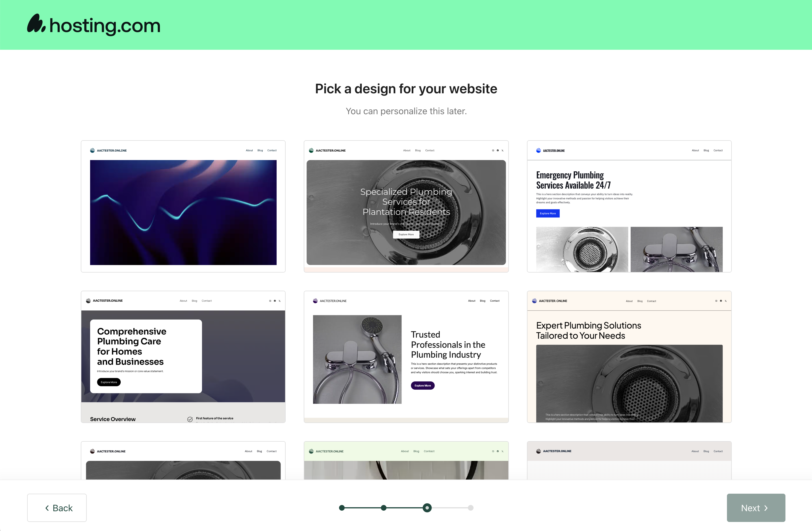The height and width of the screenshot is (531, 812).
Task: Click the X icon in the Expert Plumbing Solutions template
Action: [x=726, y=301]
